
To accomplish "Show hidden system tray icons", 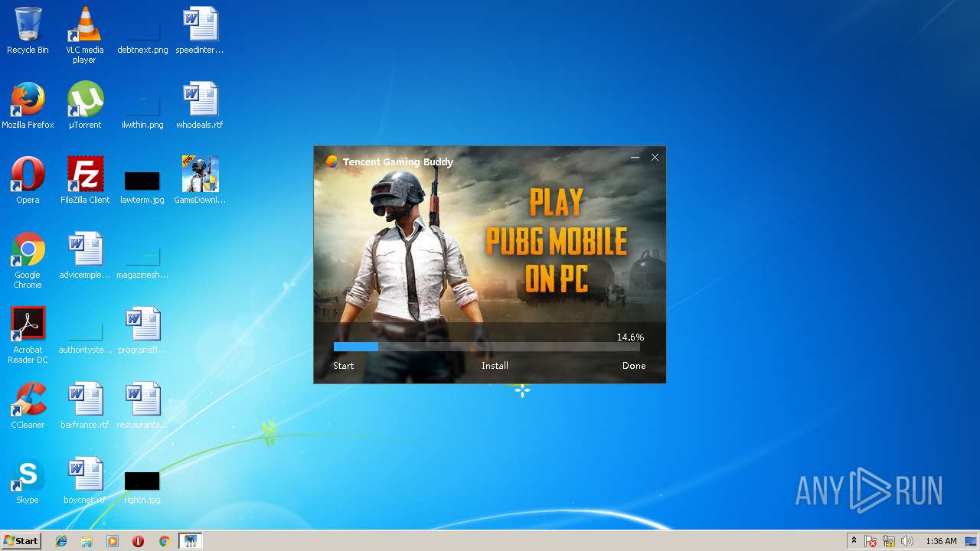I will pos(854,541).
